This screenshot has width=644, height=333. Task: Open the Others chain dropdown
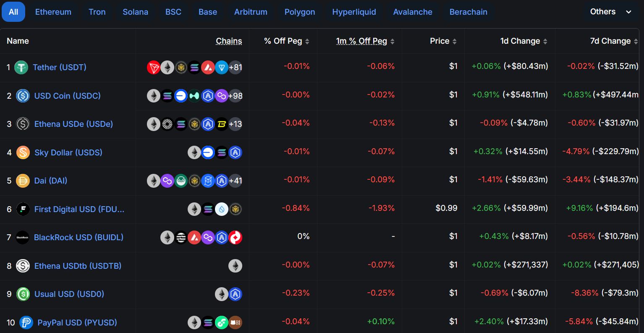611,12
